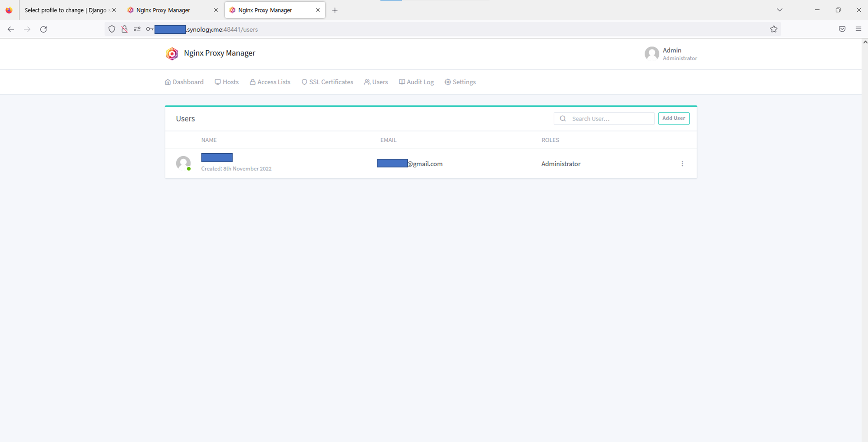The width and height of the screenshot is (868, 442).
Task: Click 'Created: 8th November 2022' text
Action: tap(236, 169)
